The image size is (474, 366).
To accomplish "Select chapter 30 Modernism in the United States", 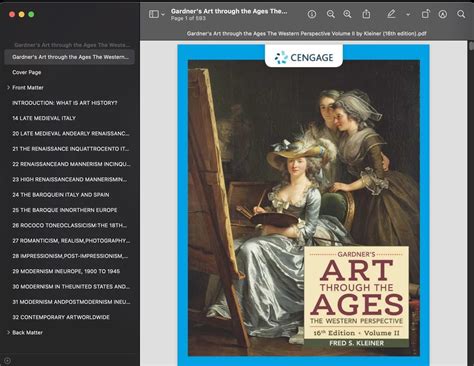I will (x=71, y=286).
